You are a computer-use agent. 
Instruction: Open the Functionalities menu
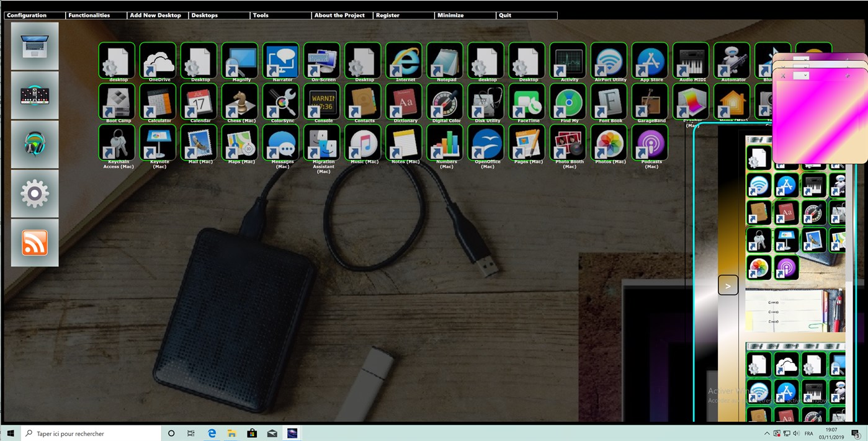click(x=96, y=15)
